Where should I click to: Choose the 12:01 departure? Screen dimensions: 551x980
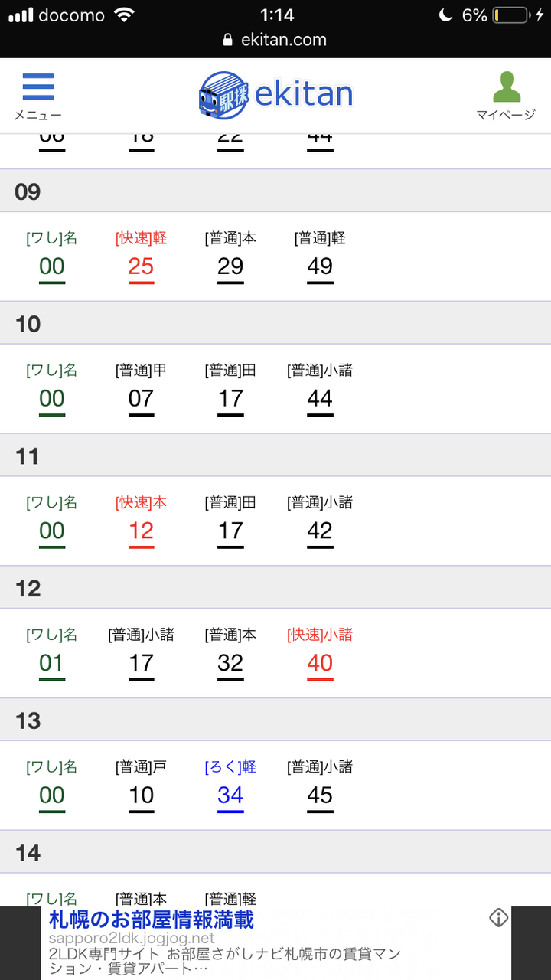tap(52, 663)
